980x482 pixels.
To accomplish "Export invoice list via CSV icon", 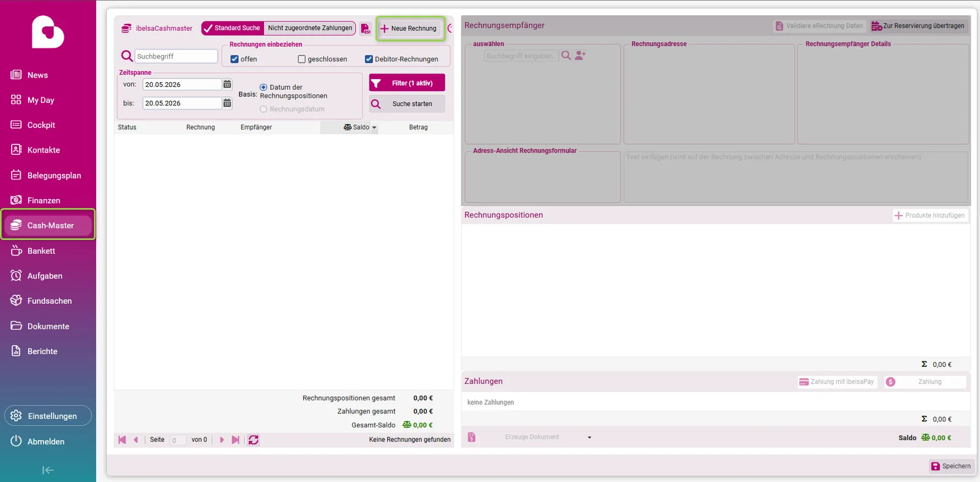I will pyautogui.click(x=366, y=29).
